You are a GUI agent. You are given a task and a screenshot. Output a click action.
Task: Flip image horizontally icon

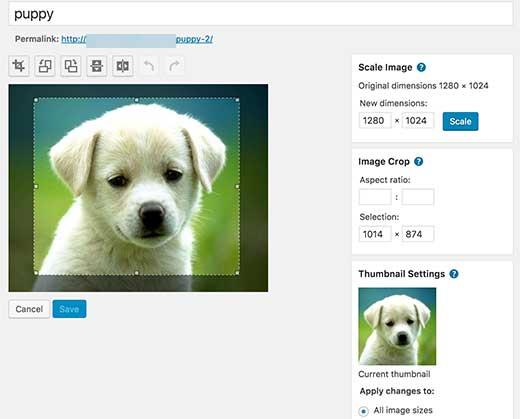point(123,66)
